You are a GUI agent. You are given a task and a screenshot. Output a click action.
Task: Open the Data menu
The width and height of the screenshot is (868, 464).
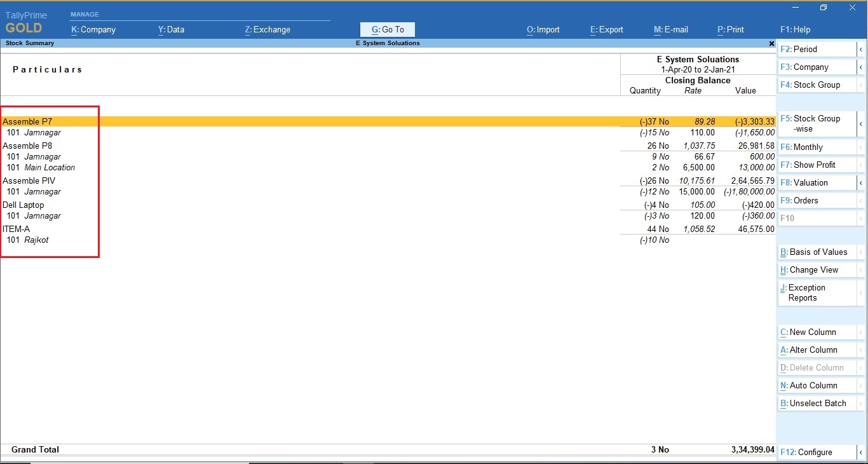coord(171,30)
